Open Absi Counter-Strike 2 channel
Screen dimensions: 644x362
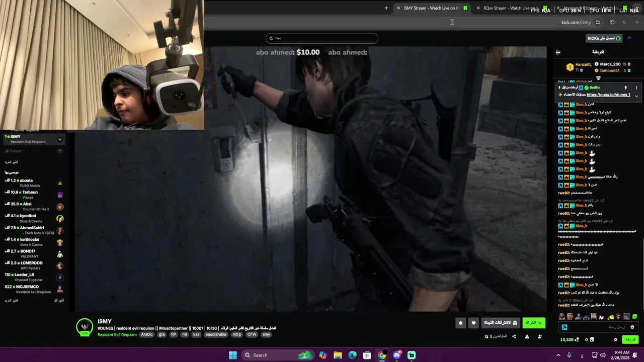(34, 206)
